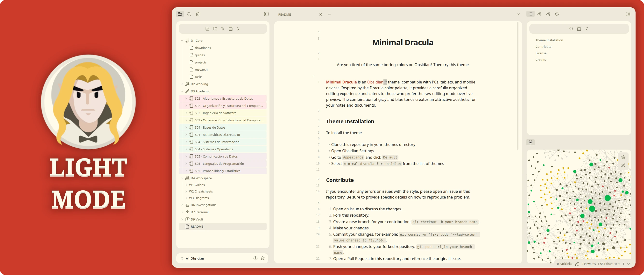
Task: Toggle the right sidebar panel
Action: click(628, 14)
